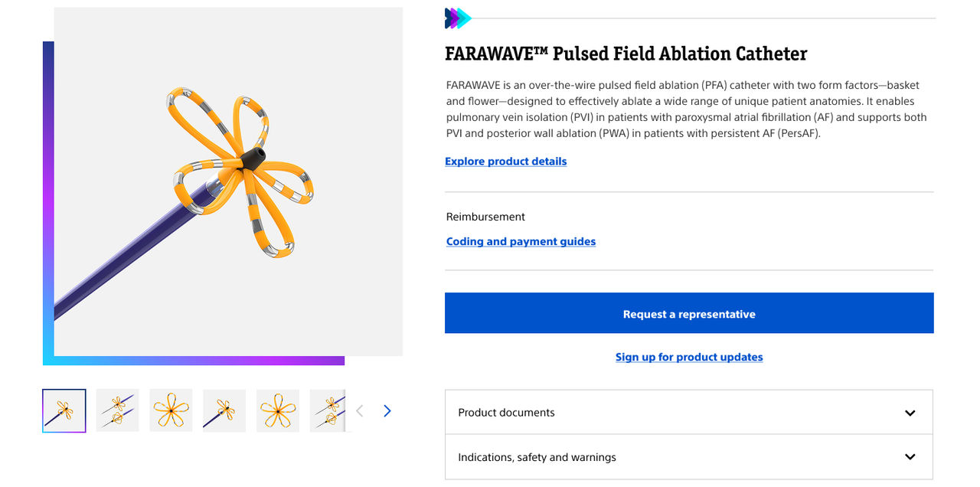Screen dimensions: 980x487
Task: Select the second thumbnail showing two catheters
Action: [118, 410]
